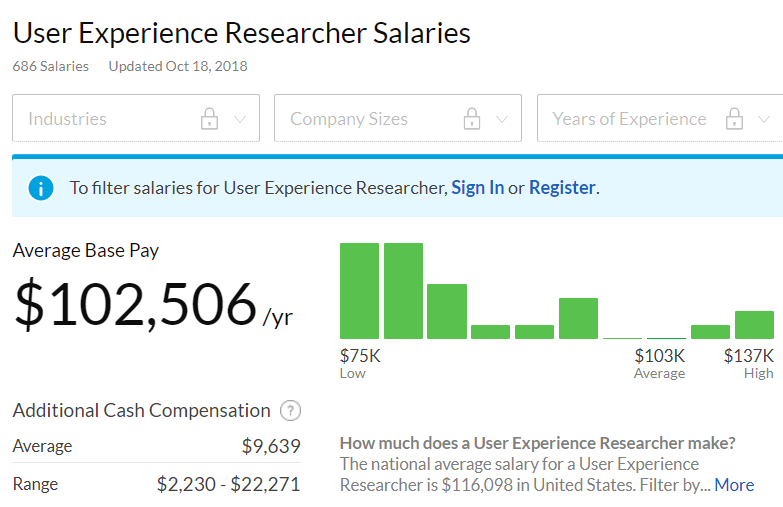Click the Industries filter field

click(110, 119)
